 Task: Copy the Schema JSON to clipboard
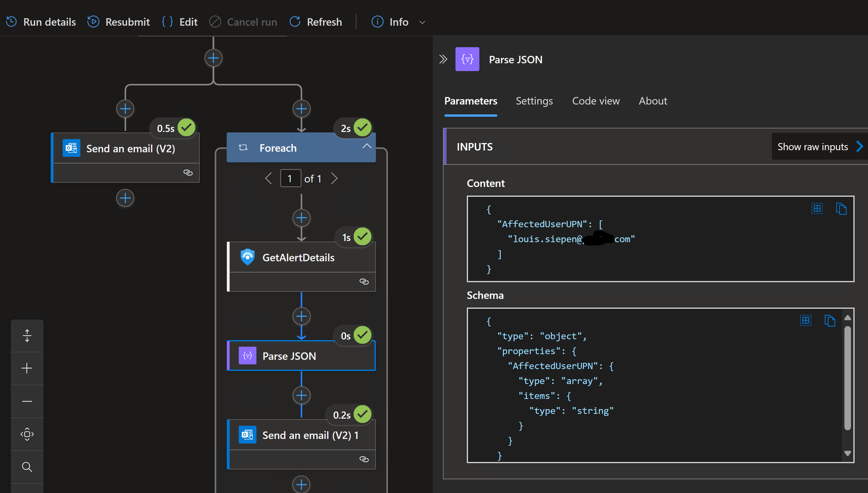click(829, 320)
